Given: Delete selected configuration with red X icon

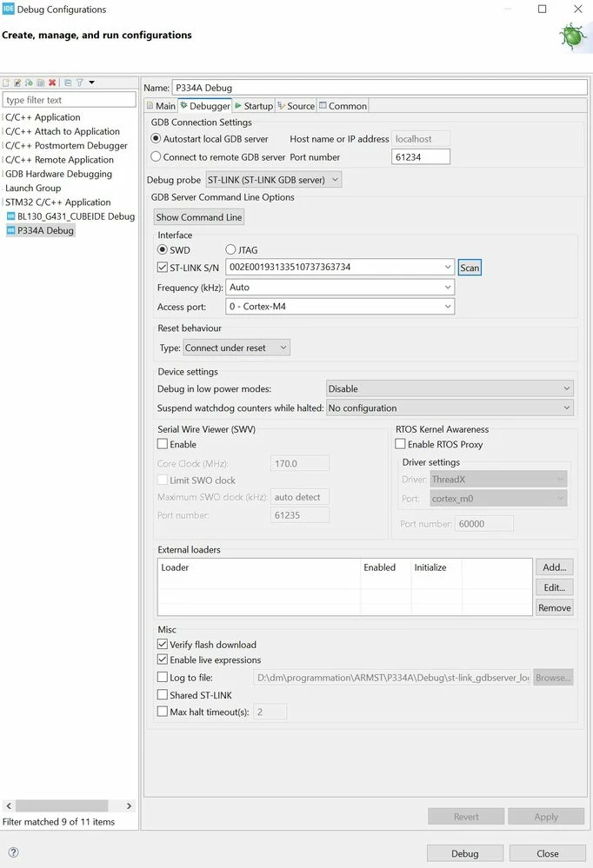Looking at the screenshot, I should pos(52,83).
